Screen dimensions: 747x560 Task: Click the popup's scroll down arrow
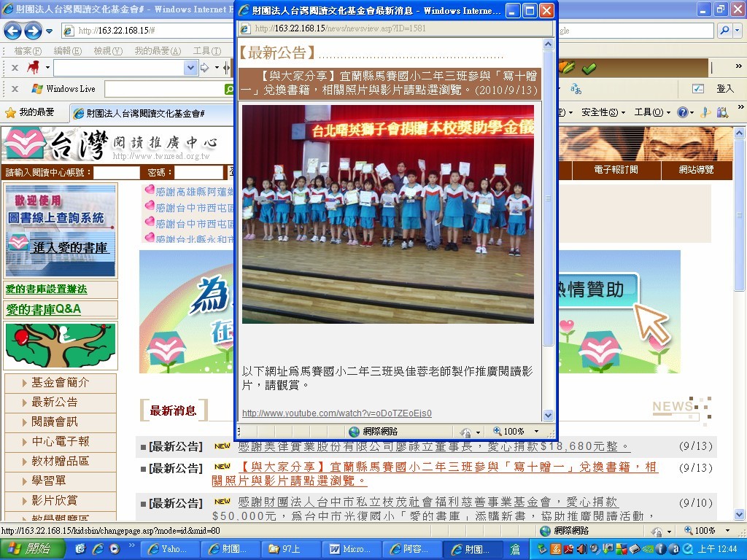coord(548,415)
